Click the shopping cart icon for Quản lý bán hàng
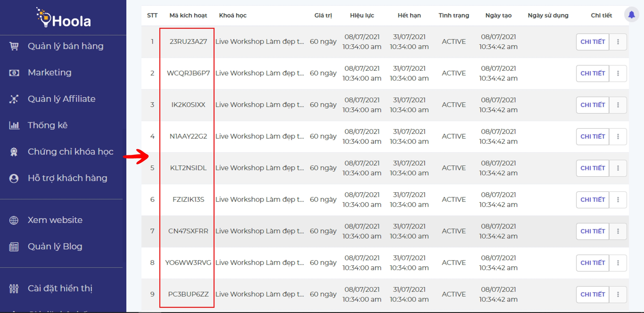The height and width of the screenshot is (313, 644). point(14,46)
